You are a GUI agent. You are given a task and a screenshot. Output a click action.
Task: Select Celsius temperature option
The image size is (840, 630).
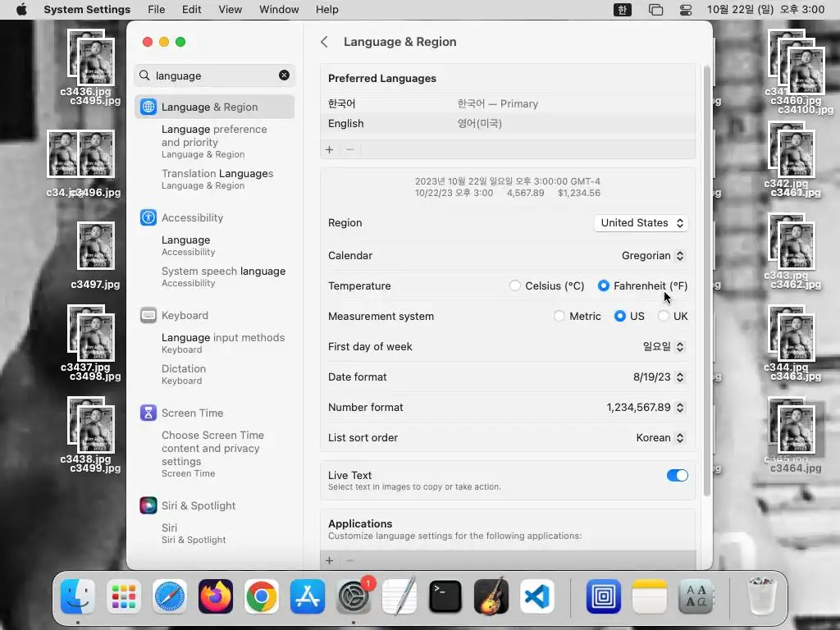pyautogui.click(x=515, y=285)
